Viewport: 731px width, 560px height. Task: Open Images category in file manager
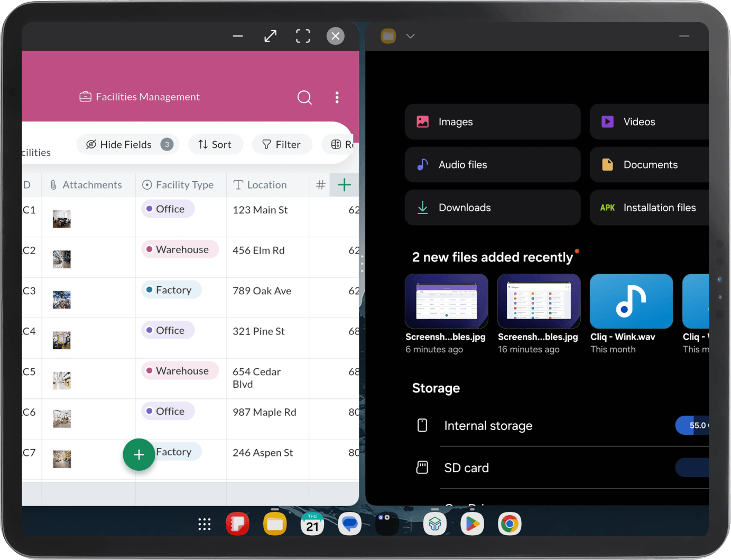click(x=493, y=122)
